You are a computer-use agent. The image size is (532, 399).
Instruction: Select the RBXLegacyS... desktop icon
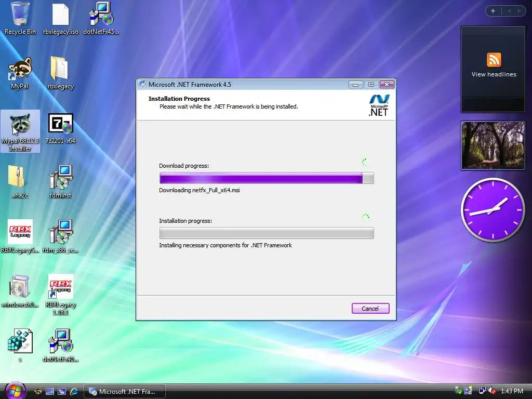coord(20,236)
